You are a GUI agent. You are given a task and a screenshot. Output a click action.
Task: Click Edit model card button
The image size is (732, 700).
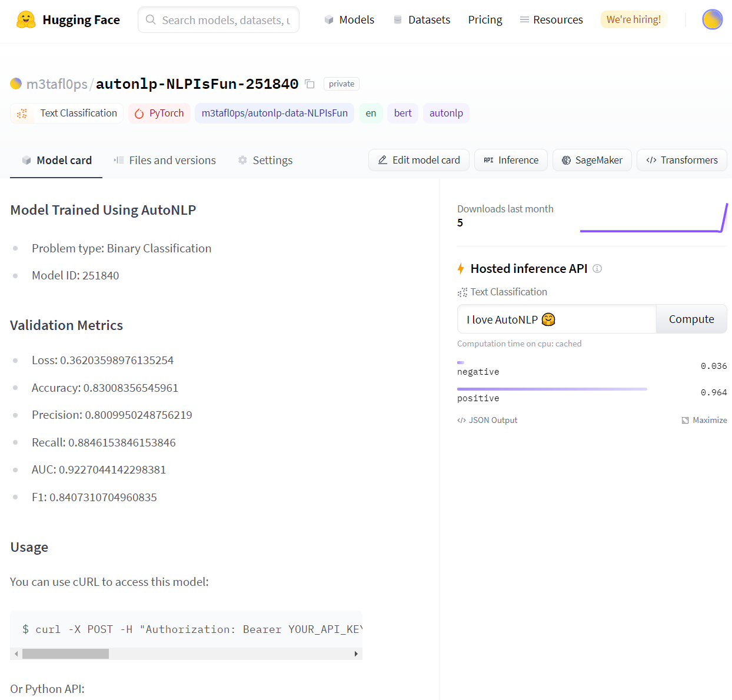click(419, 160)
